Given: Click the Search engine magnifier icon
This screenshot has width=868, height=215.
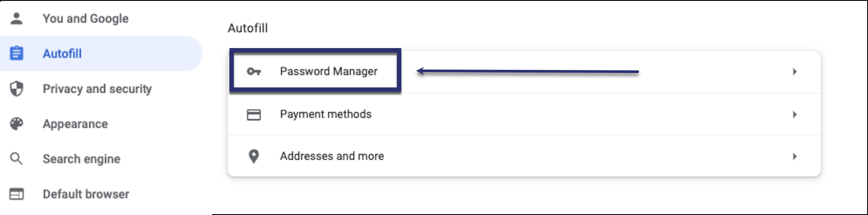Looking at the screenshot, I should coord(17,159).
